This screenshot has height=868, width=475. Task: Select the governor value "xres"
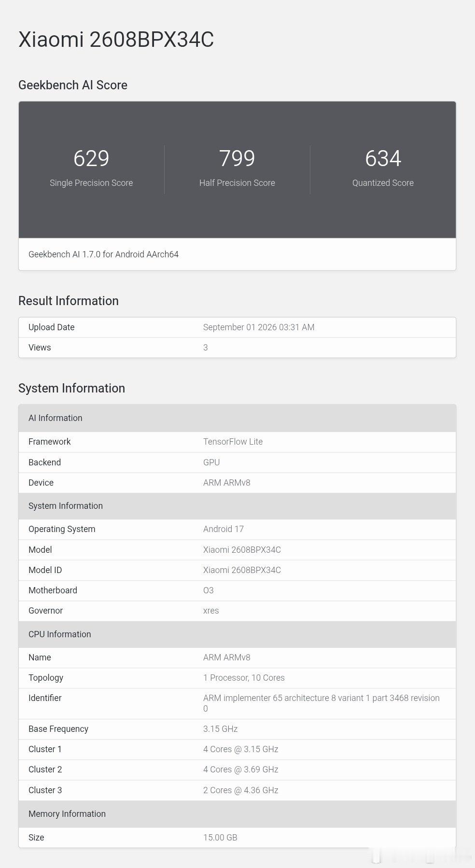pyautogui.click(x=211, y=611)
